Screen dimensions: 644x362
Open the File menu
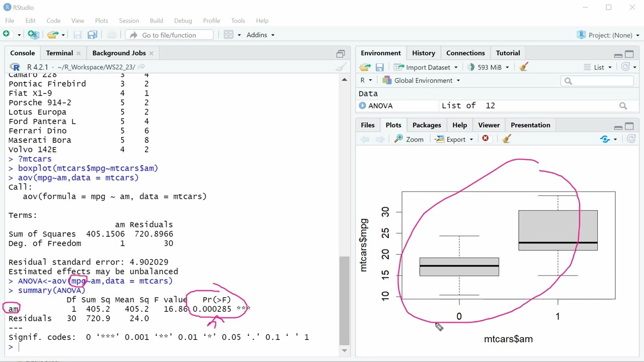tap(10, 21)
